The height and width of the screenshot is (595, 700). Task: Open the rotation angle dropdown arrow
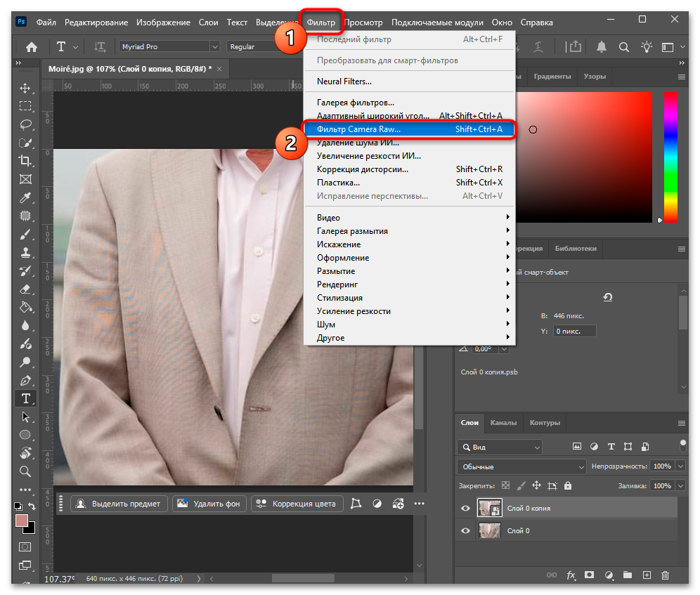(x=504, y=349)
